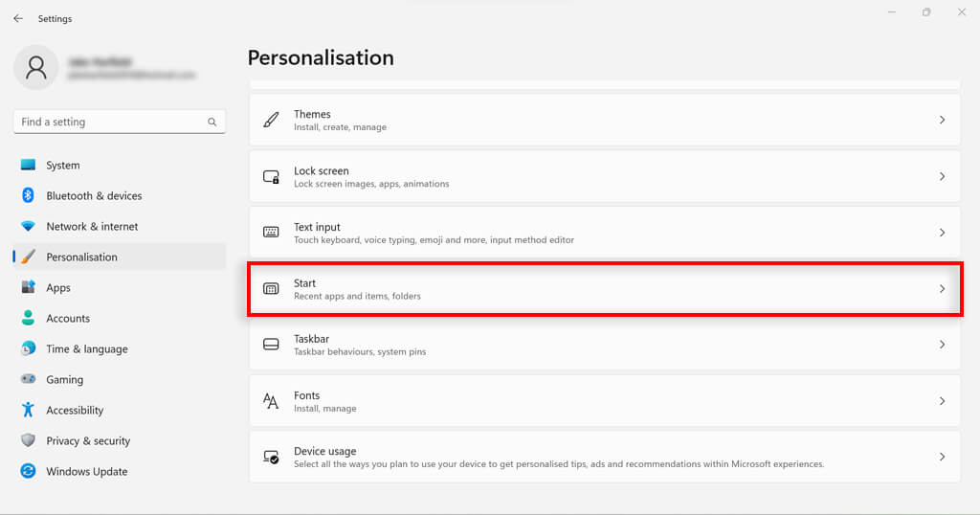Click the Text input keyboard icon
980x515 pixels.
coord(271,233)
